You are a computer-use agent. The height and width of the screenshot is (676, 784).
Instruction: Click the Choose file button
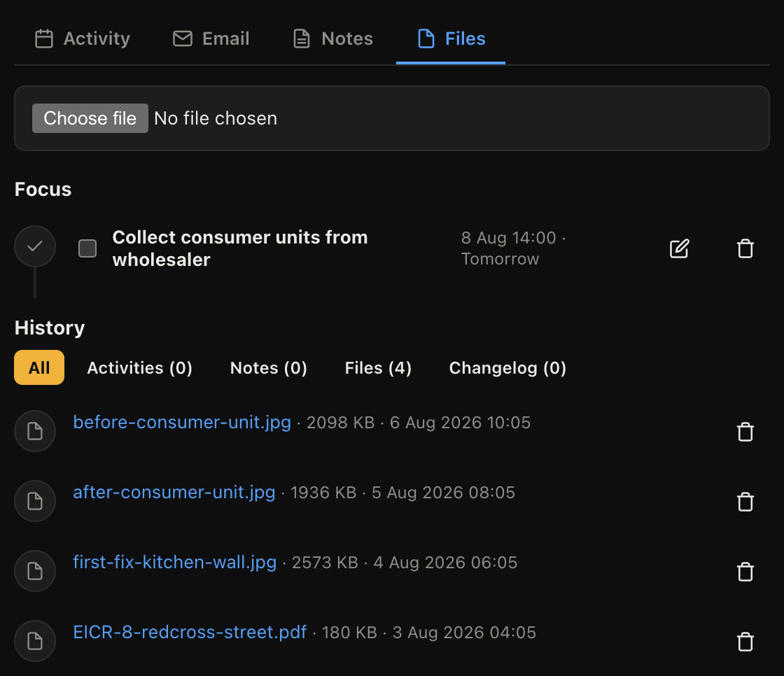click(90, 118)
